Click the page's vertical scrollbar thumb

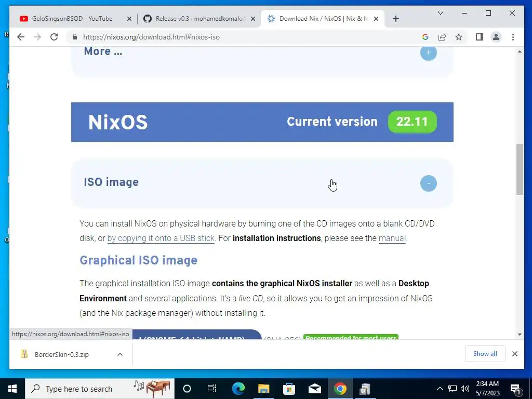point(520,169)
